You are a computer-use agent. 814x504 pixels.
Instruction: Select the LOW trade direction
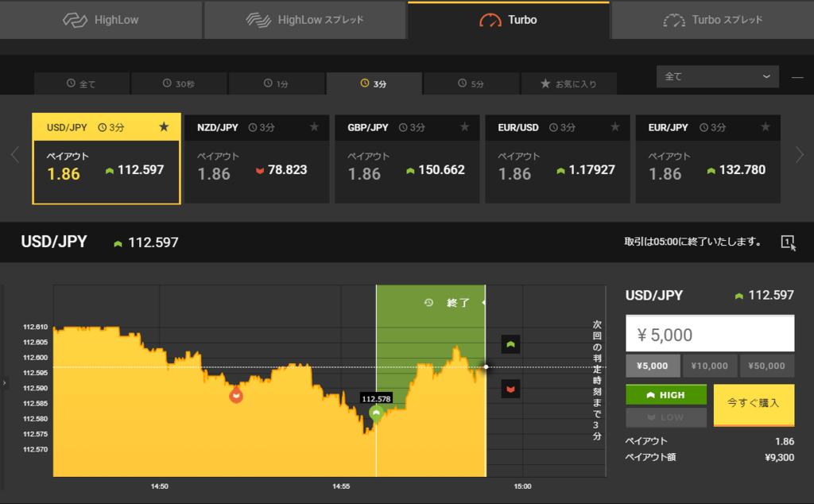click(665, 418)
